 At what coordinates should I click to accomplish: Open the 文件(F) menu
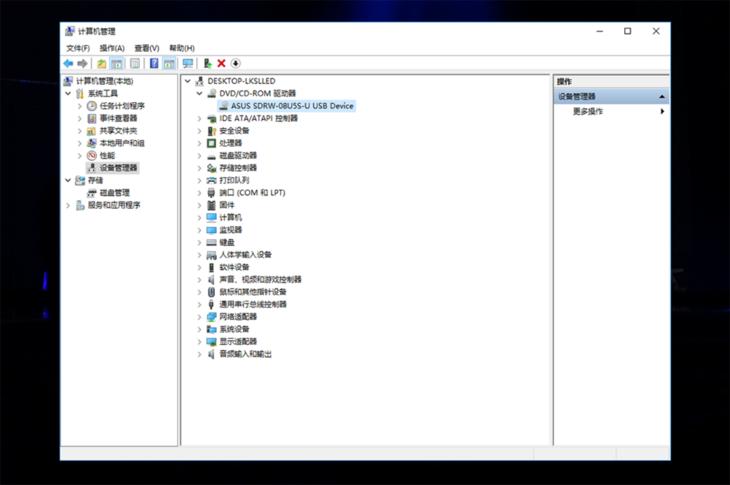[x=78, y=48]
